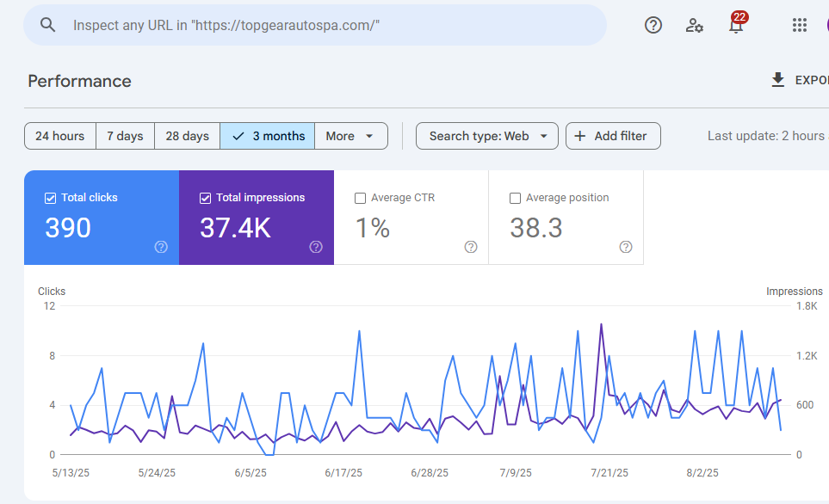
Task: Uncheck the Total impressions checkbox
Action: tap(205, 198)
